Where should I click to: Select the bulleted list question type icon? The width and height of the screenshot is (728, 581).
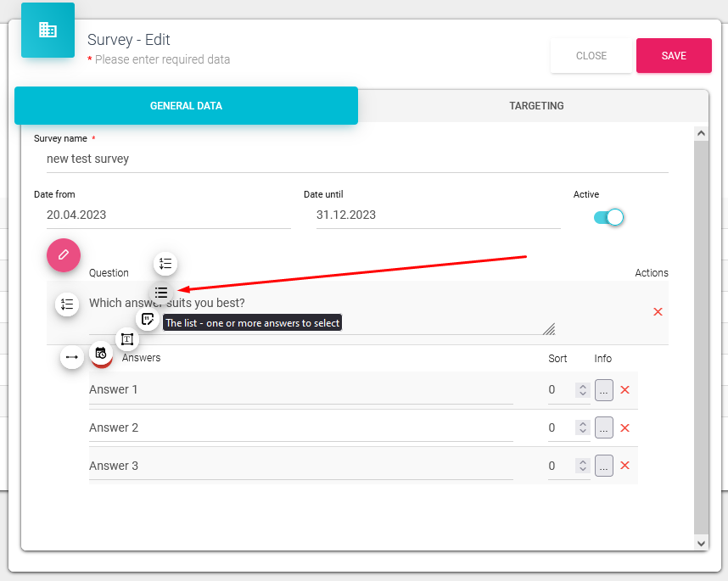point(161,293)
